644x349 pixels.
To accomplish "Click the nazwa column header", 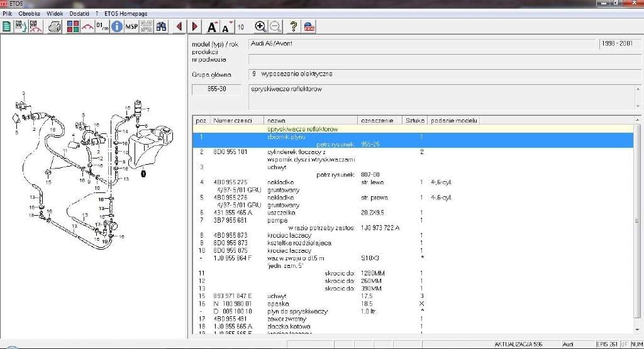I will 311,121.
